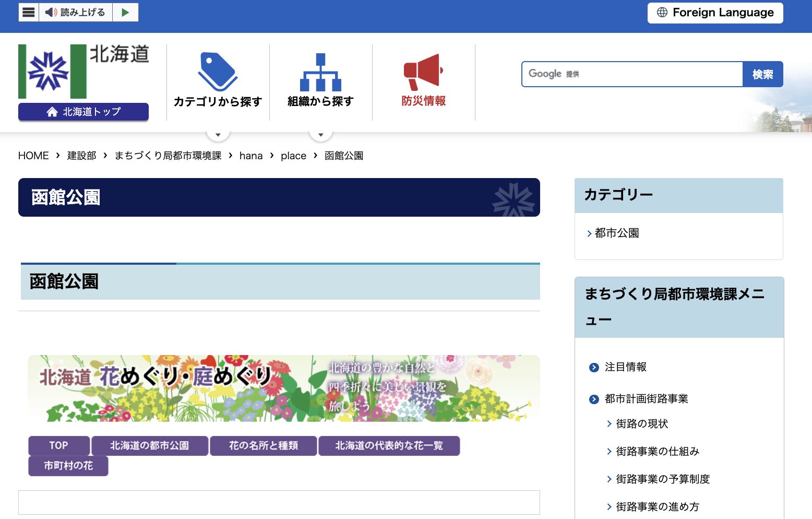Viewport: 812px width, 519px height.
Task: Click the 注目情報 circle arrow icon
Action: point(594,368)
